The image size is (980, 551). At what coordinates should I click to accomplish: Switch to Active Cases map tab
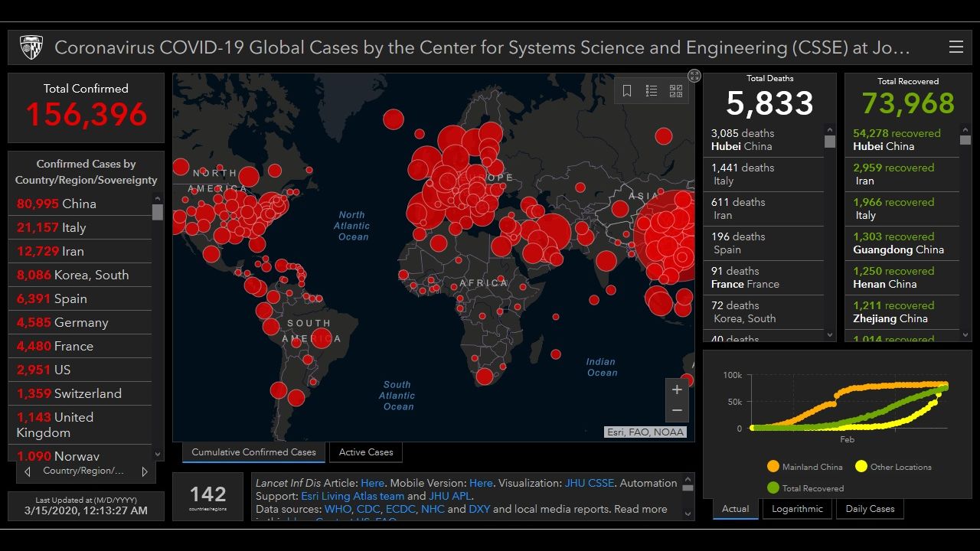365,452
